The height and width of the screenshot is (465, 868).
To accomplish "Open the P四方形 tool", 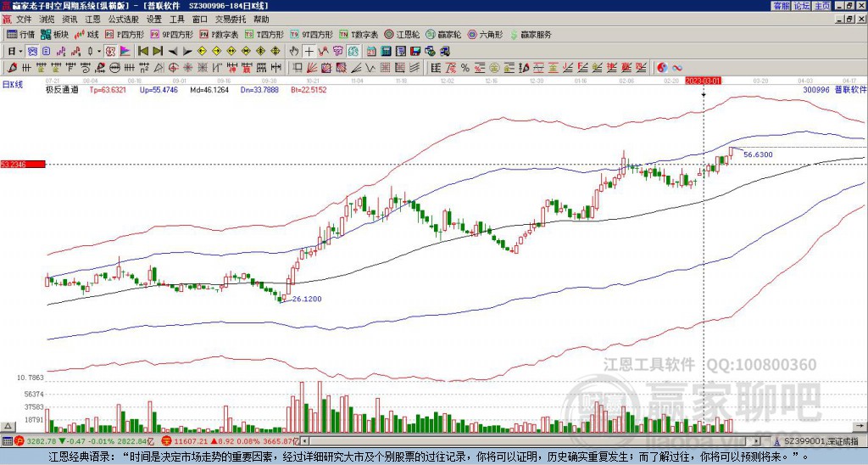I will 125,34.
